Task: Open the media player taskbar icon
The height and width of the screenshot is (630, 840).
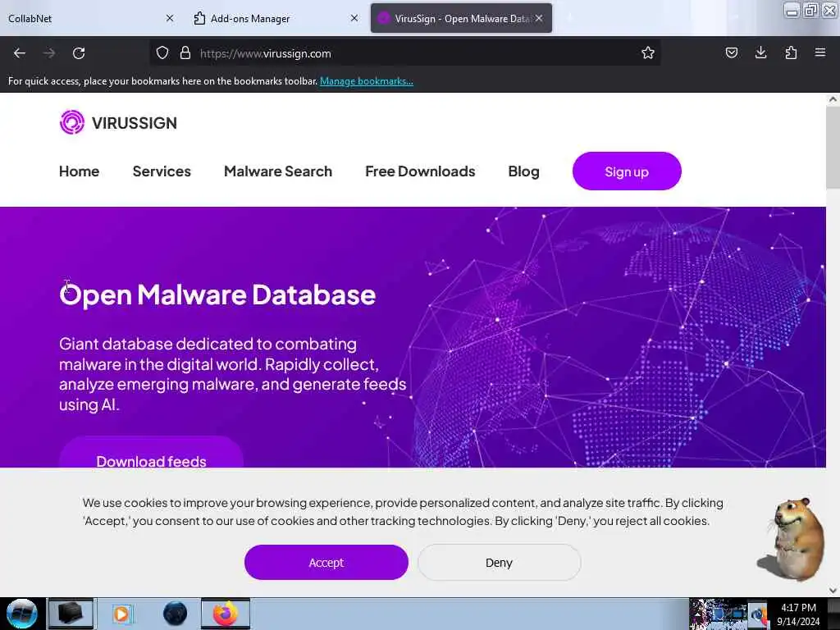Action: (121, 614)
